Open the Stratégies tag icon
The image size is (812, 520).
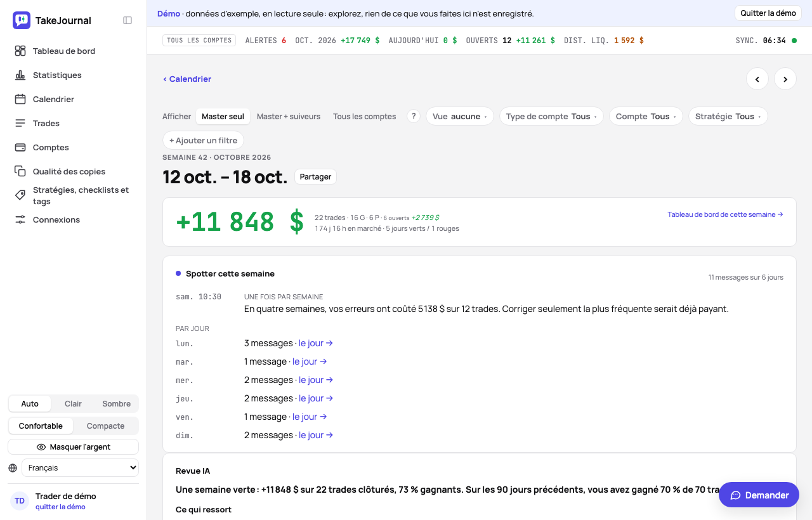coord(20,195)
